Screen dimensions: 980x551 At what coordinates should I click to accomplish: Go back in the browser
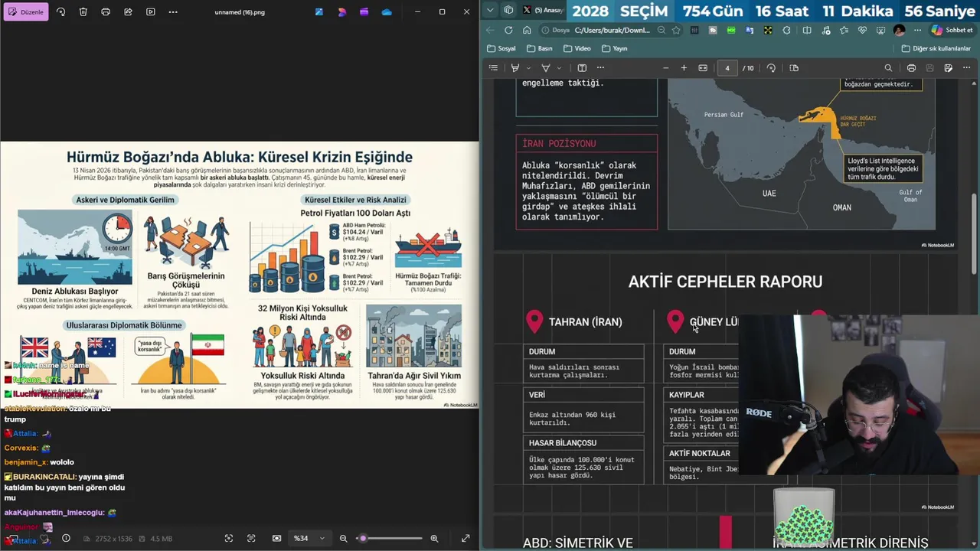click(490, 30)
